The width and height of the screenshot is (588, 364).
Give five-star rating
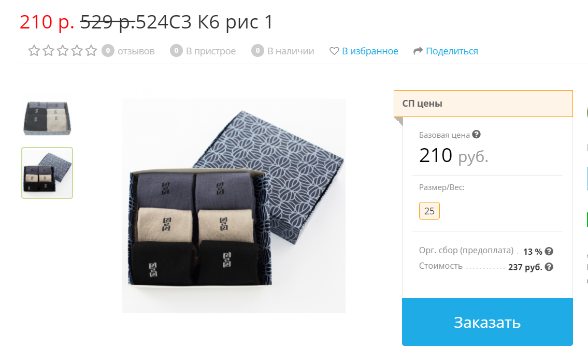(x=91, y=51)
